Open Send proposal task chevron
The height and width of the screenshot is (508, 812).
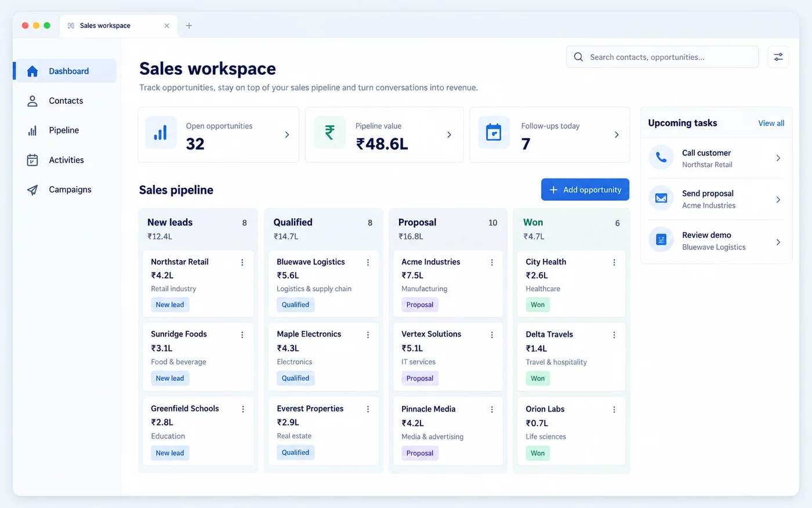point(778,199)
